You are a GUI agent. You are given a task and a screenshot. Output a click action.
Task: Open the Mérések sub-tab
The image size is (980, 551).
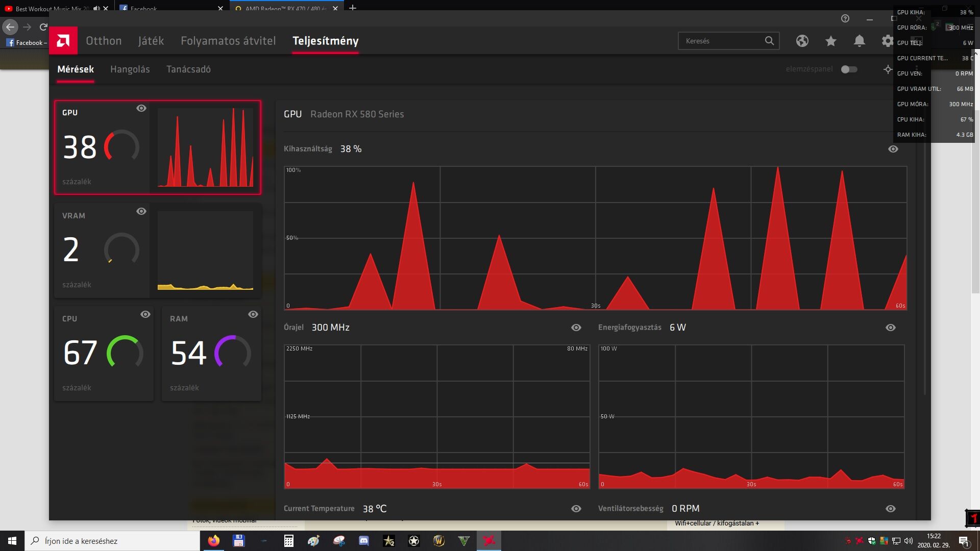[76, 69]
